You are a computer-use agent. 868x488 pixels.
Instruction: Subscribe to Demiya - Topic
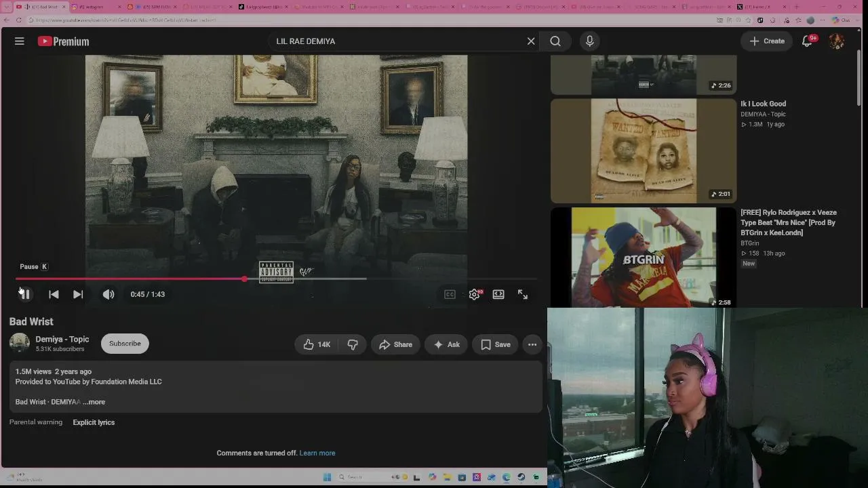coord(125,344)
